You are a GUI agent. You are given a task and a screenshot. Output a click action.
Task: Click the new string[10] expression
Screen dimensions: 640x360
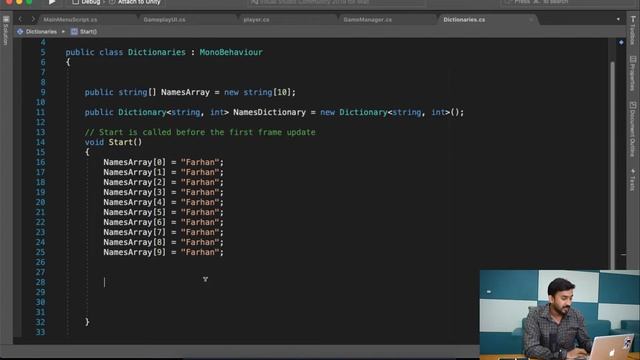[x=258, y=92]
